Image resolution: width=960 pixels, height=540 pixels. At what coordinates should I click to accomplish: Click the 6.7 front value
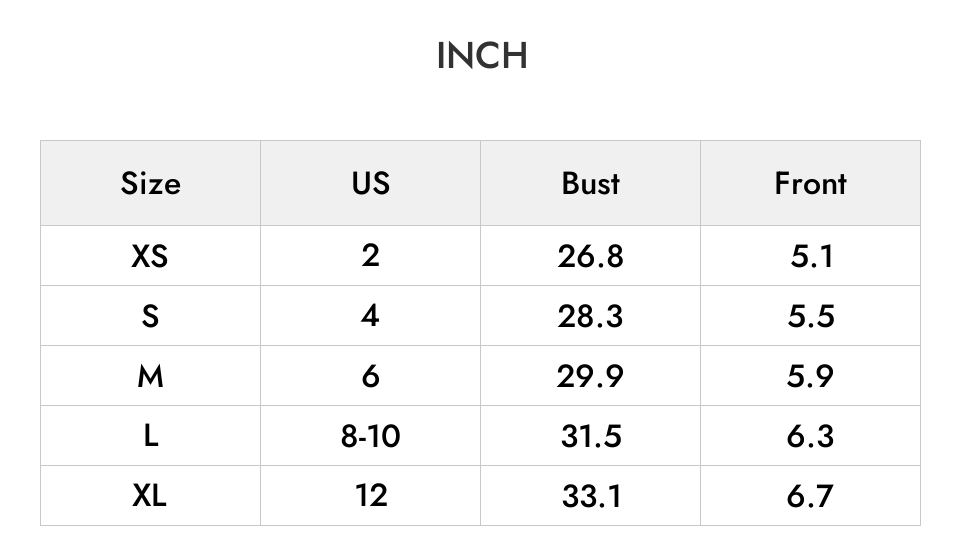coord(811,495)
